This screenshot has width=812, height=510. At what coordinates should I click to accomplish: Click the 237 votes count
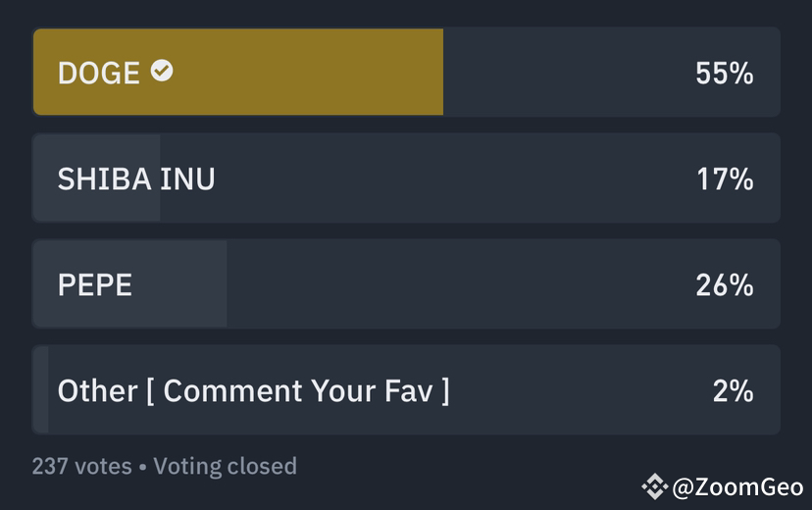tap(81, 466)
